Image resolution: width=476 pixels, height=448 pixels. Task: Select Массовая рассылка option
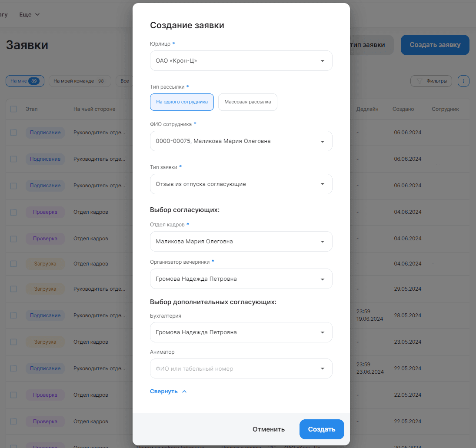248,102
